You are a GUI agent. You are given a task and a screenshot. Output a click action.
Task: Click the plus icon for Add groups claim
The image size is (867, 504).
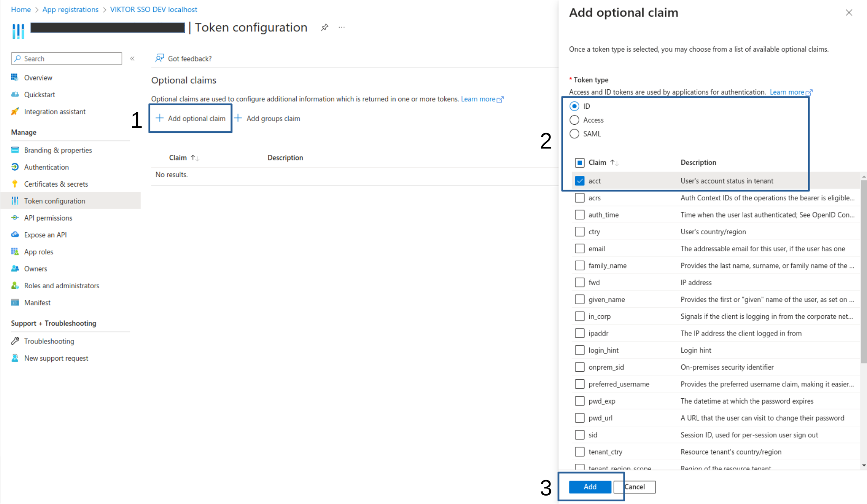(x=238, y=118)
